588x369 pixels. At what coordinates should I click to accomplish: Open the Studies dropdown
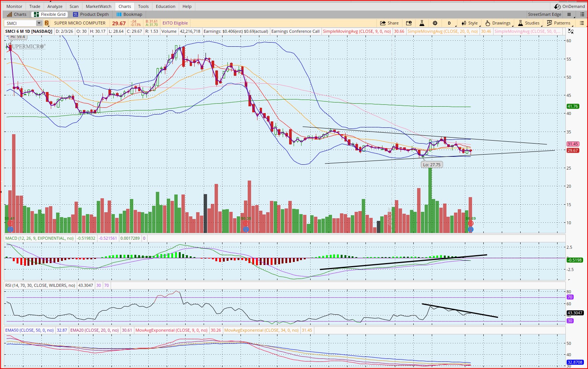pos(529,23)
